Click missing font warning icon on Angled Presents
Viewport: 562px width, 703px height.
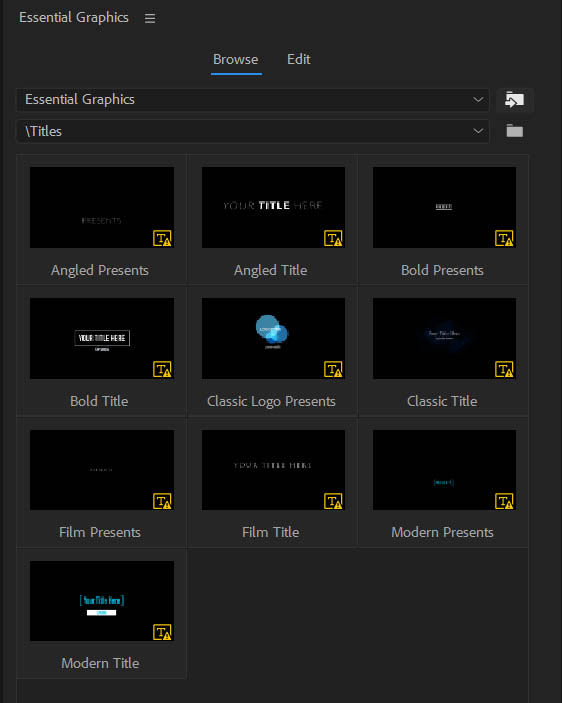[162, 238]
